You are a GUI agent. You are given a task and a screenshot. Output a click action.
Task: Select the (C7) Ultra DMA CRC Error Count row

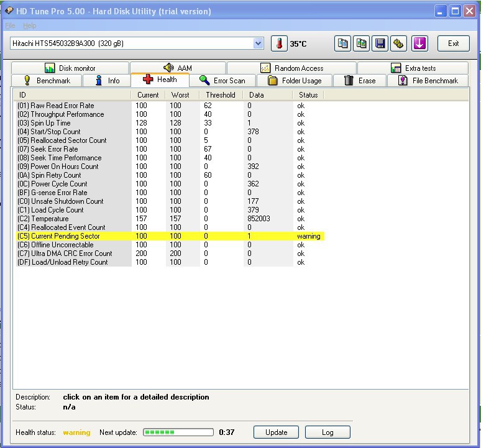tap(169, 254)
